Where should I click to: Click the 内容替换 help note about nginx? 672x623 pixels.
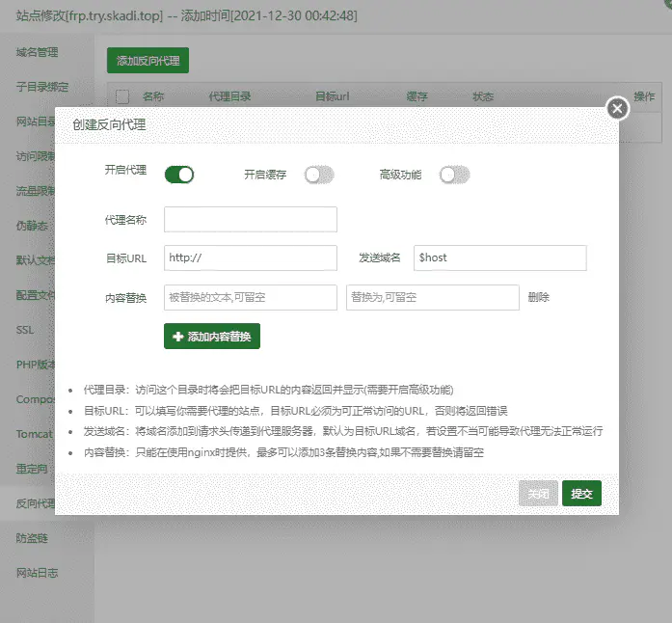(283, 452)
